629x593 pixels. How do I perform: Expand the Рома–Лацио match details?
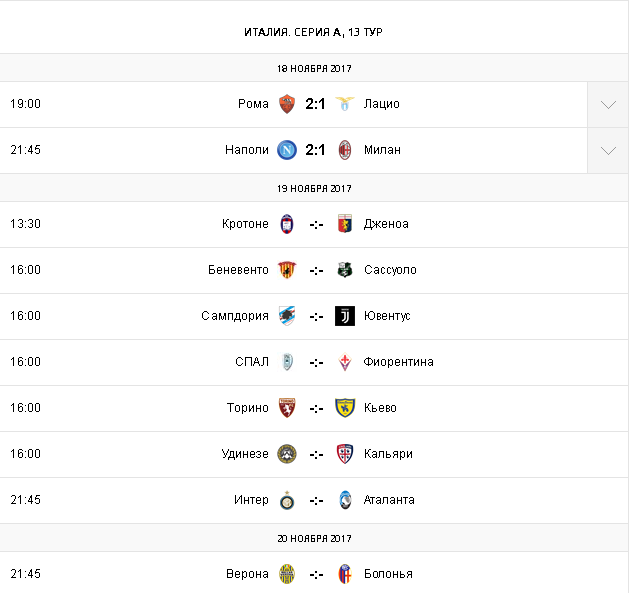point(608,104)
